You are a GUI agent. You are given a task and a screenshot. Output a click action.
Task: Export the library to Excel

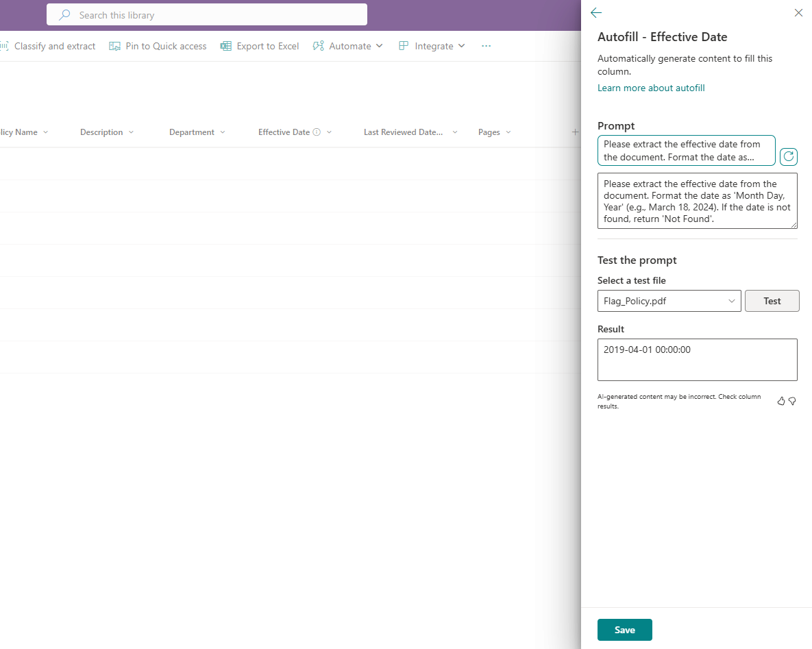pos(259,46)
